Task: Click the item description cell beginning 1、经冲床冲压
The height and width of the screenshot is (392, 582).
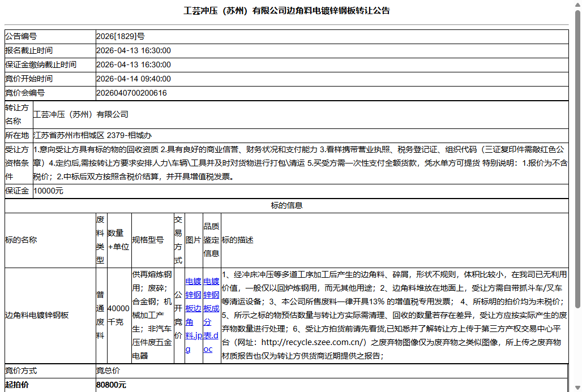Action: [394, 315]
